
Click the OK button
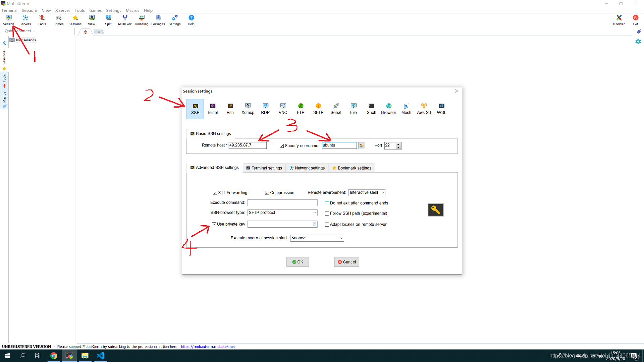click(298, 262)
